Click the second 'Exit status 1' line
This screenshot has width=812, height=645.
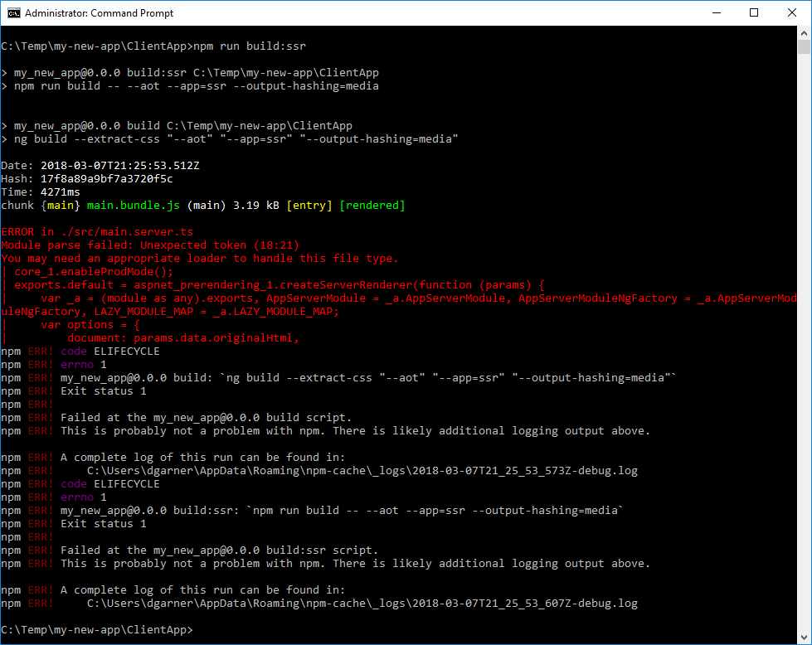104,524
